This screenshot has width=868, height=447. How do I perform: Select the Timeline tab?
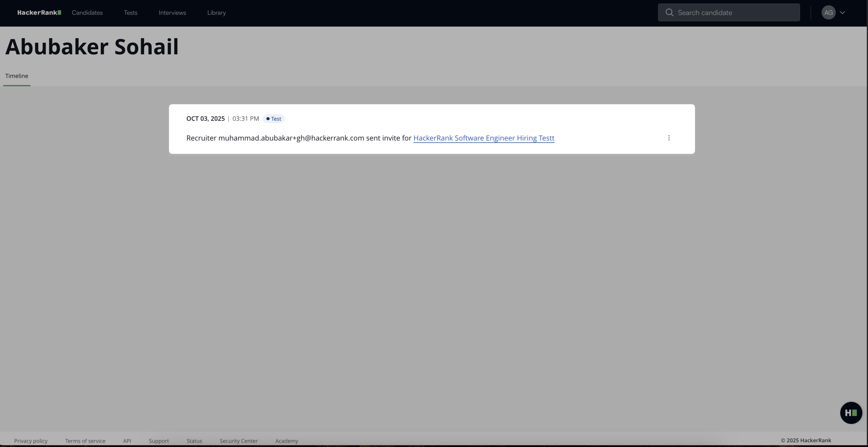click(x=17, y=76)
